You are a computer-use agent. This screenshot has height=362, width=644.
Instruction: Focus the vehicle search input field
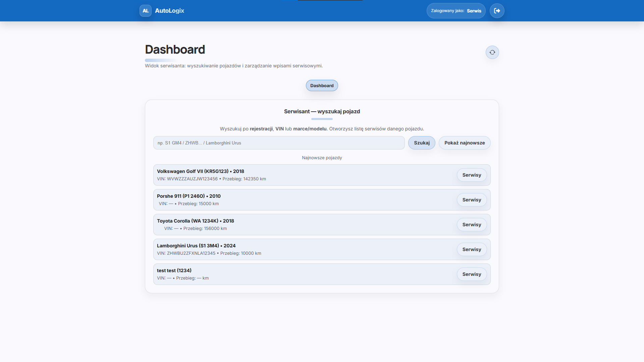(279, 143)
